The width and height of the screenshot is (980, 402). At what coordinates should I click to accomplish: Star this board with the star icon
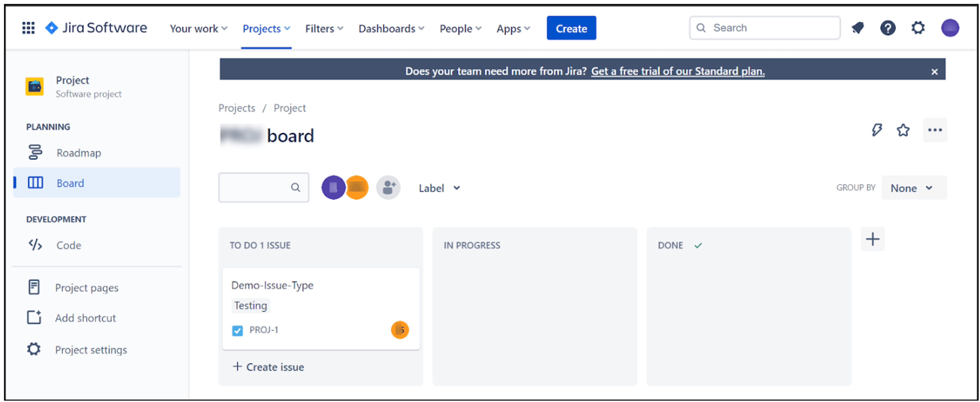pyautogui.click(x=903, y=130)
